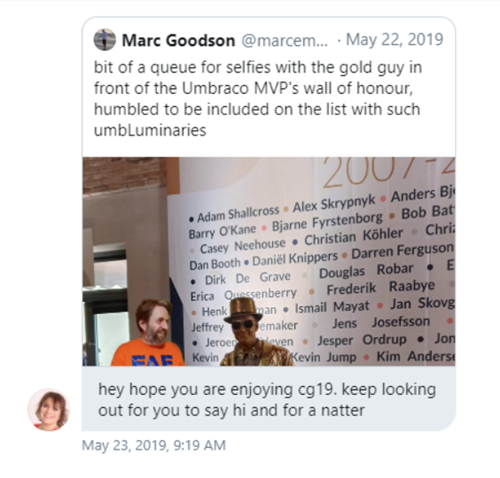Click Darren Ferguson name on the wall

click(x=402, y=250)
